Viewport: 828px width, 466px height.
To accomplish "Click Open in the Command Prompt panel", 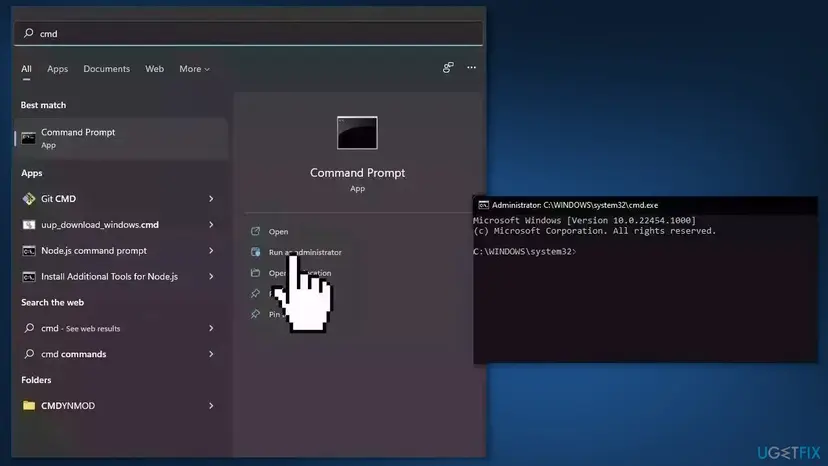I will pyautogui.click(x=278, y=231).
